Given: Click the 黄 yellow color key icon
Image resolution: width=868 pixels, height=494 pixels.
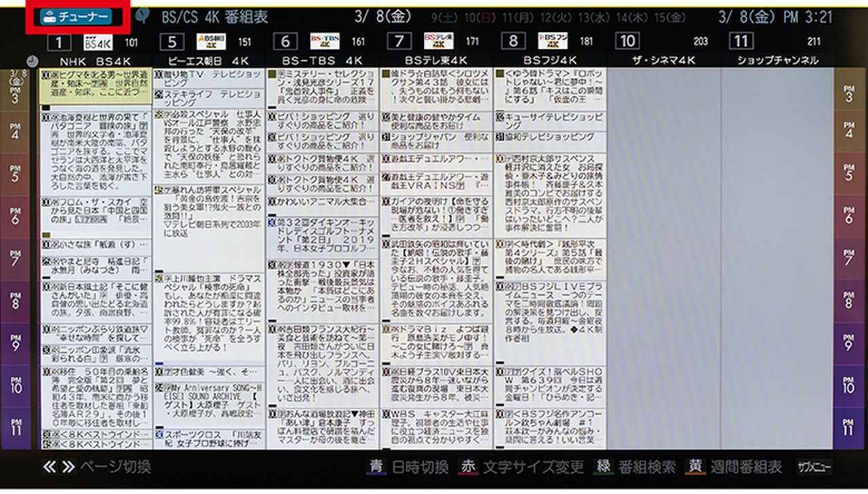Looking at the screenshot, I should tap(695, 467).
